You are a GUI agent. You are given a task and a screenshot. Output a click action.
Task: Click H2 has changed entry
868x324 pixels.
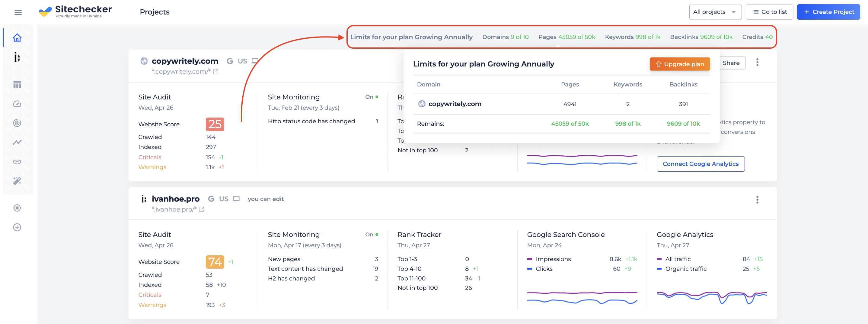point(323,278)
